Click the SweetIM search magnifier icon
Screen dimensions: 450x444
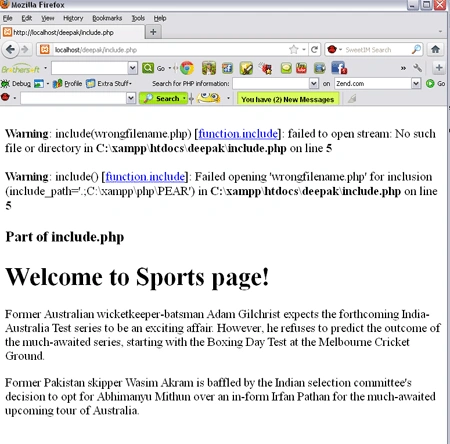point(416,49)
